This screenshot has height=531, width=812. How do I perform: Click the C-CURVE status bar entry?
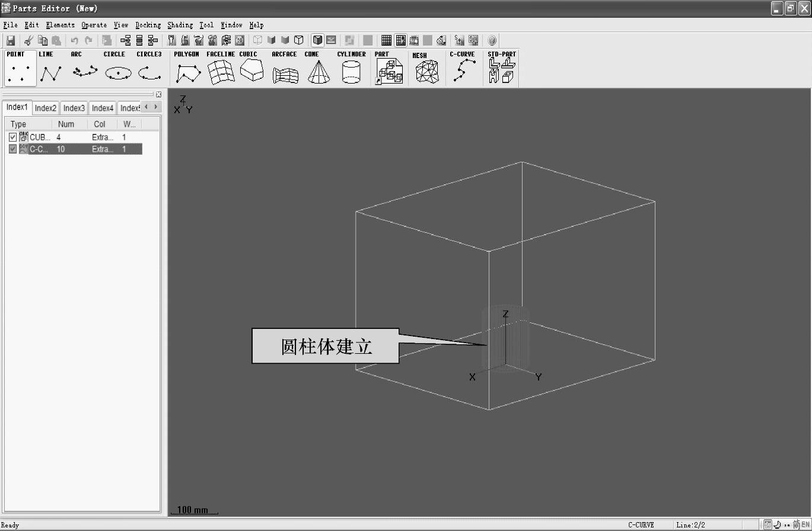pos(641,525)
